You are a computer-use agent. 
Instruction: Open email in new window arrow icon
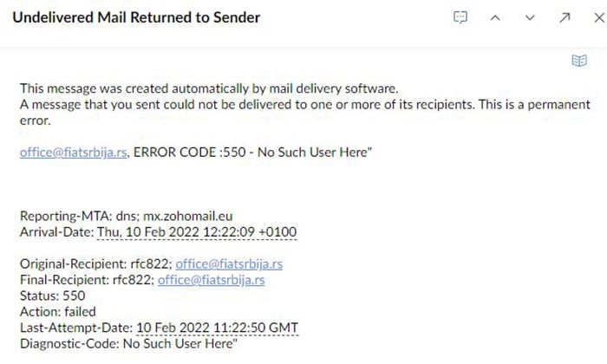[565, 17]
